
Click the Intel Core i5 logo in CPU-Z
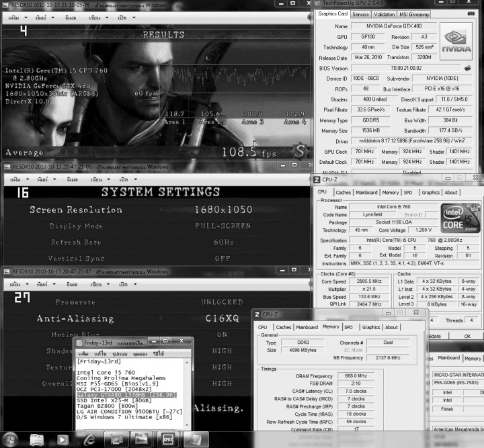click(460, 218)
